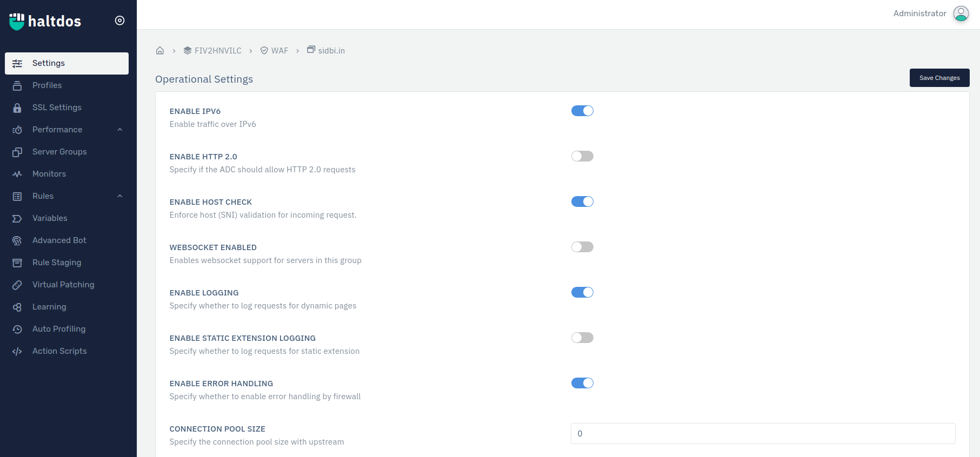
Task: Click the SSL Settings lock icon
Action: pyautogui.click(x=17, y=108)
